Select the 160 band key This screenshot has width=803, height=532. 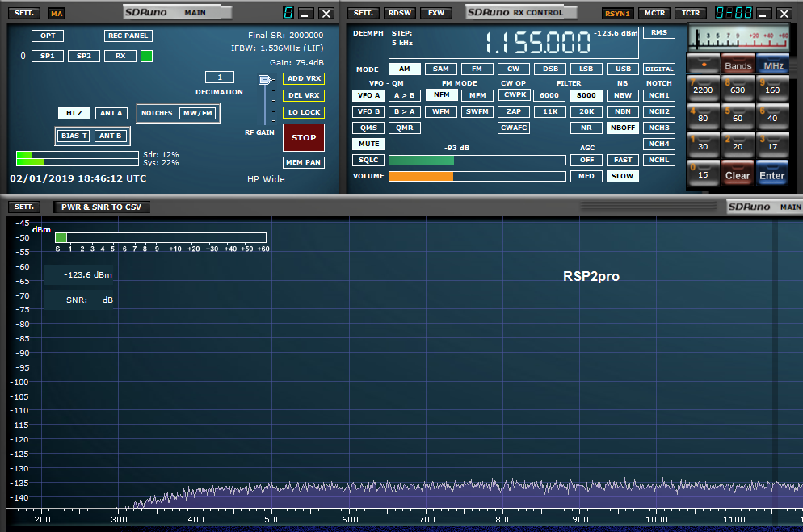pos(772,88)
